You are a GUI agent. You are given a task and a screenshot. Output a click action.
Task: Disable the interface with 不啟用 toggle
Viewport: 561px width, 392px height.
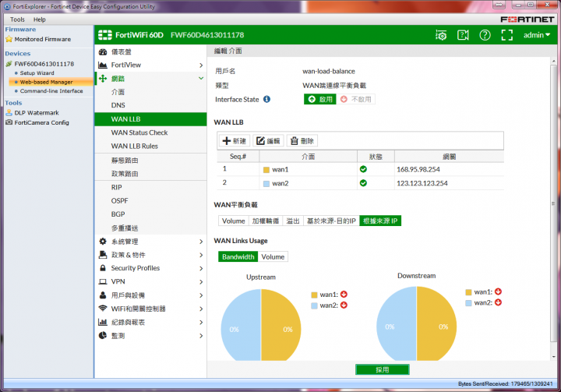click(355, 99)
